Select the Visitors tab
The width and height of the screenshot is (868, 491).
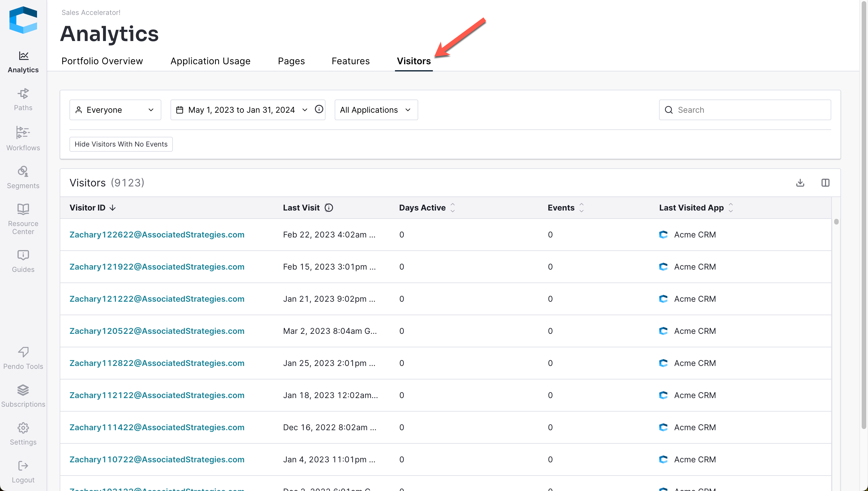pos(414,61)
